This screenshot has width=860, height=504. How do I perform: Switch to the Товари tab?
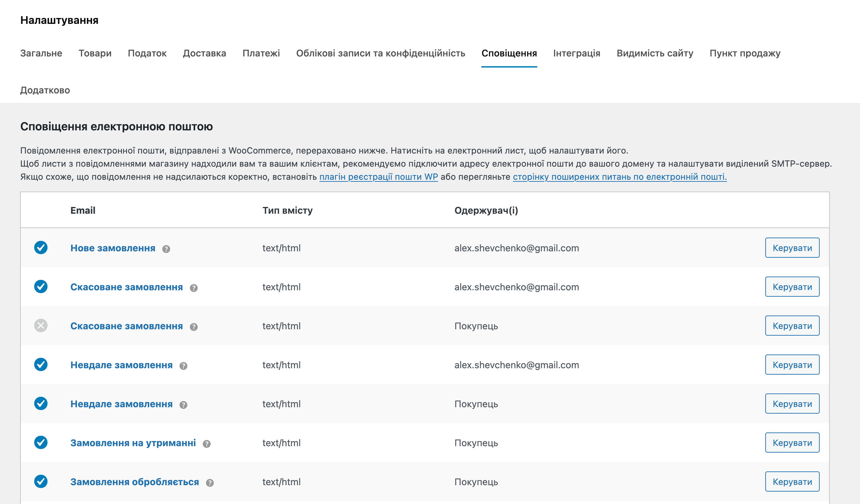pyautogui.click(x=95, y=53)
